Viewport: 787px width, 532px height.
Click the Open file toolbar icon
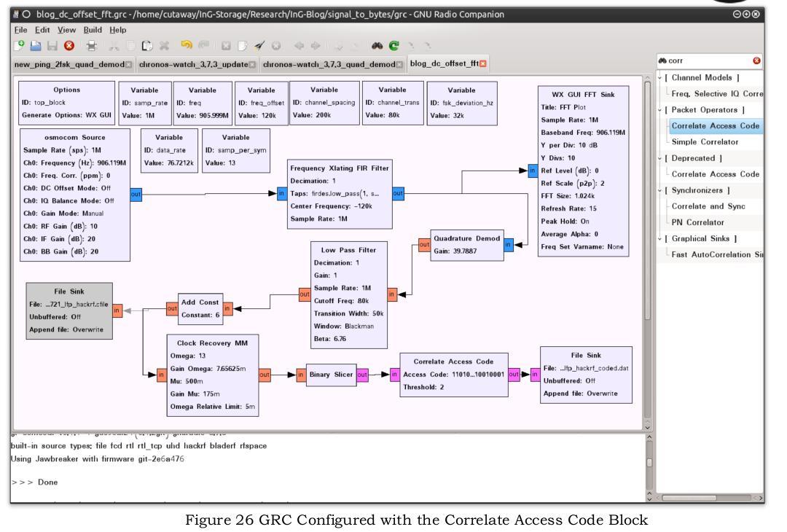click(36, 46)
